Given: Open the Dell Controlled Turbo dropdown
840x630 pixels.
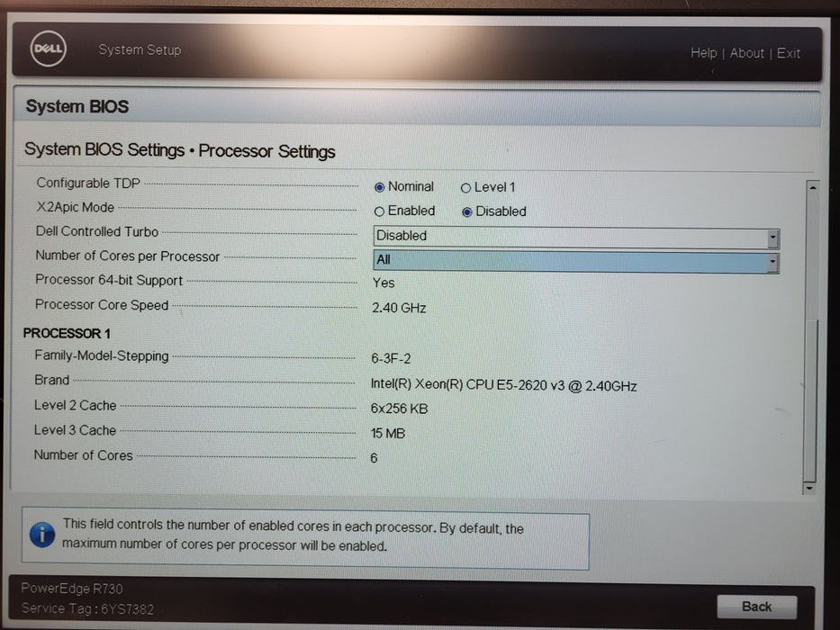Looking at the screenshot, I should [576, 237].
